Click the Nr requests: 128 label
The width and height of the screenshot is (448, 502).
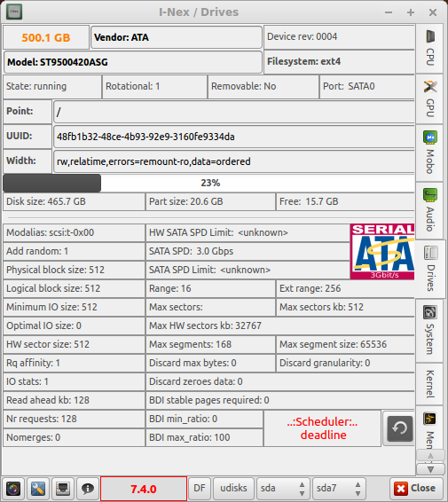(74, 420)
